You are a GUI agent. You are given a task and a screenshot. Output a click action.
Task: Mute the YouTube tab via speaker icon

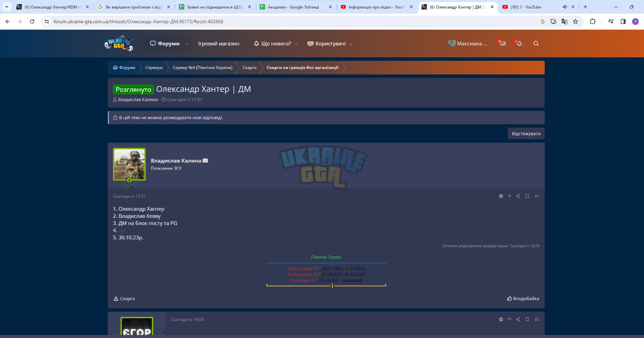click(x=565, y=7)
